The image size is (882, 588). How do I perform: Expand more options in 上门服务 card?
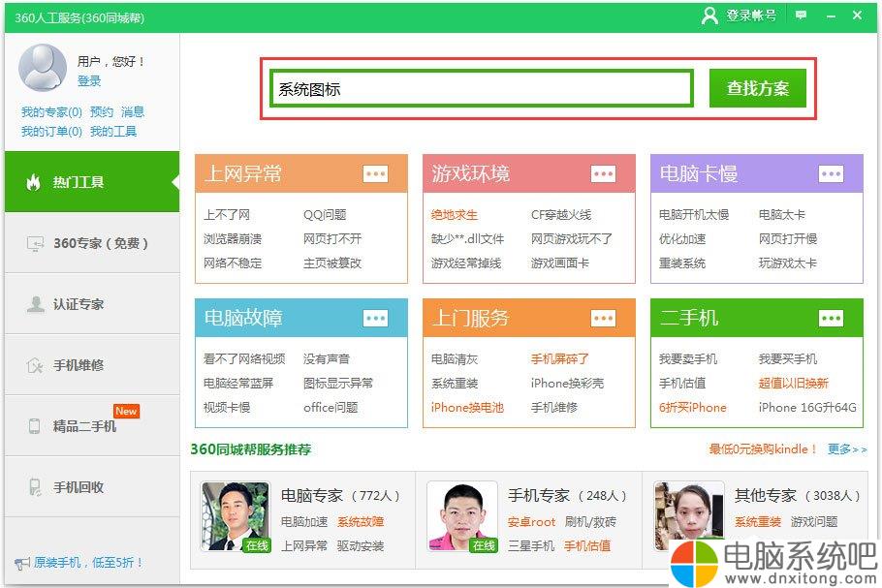click(603, 319)
